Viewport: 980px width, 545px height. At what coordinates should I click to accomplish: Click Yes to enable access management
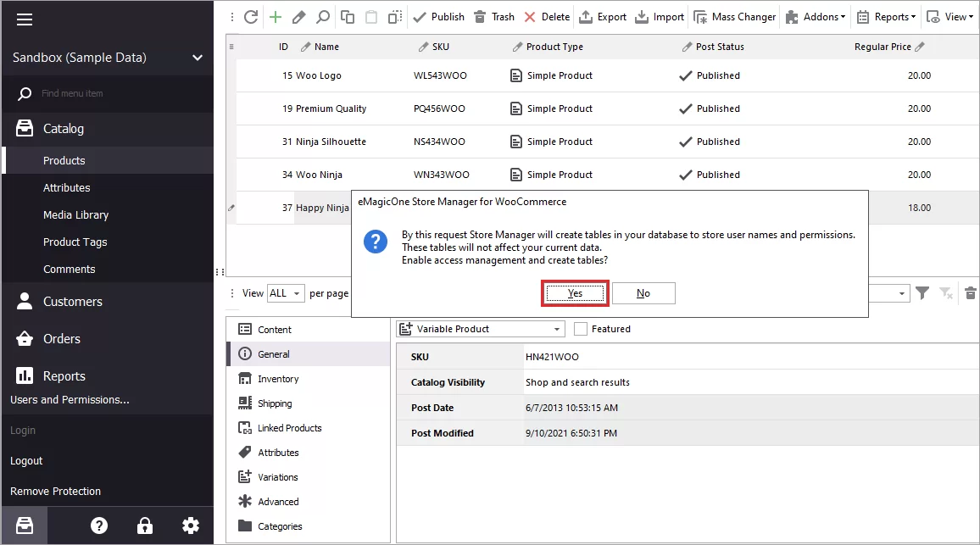[x=575, y=292]
